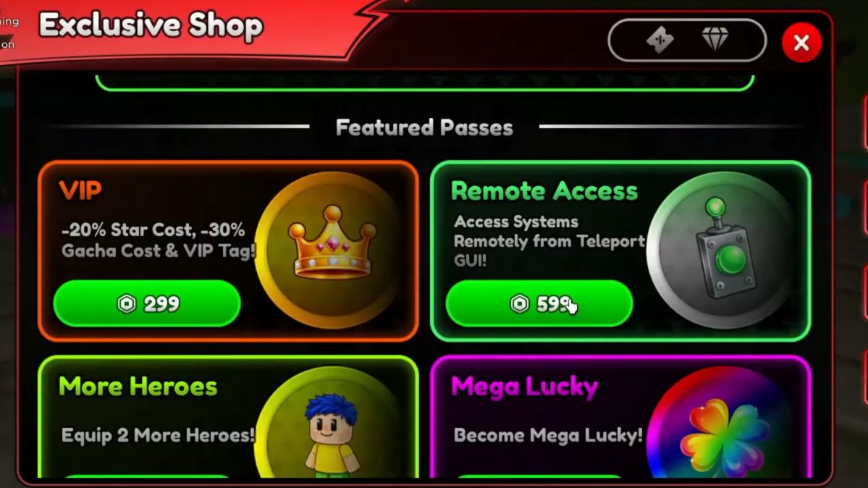The width and height of the screenshot is (868, 488).
Task: Click Robux icon on Remote Access price
Action: click(x=519, y=303)
